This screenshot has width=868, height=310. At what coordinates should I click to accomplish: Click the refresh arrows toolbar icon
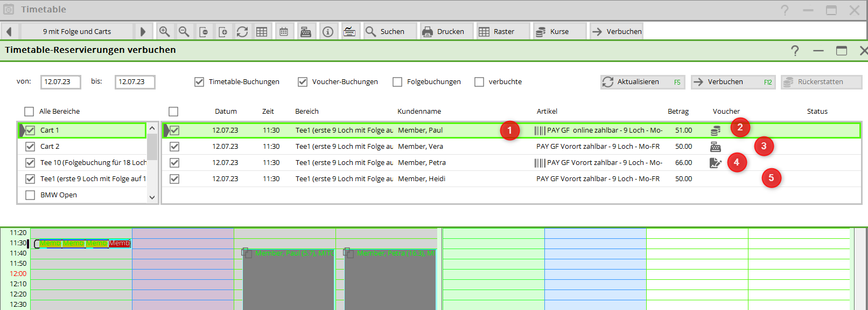pos(242,32)
